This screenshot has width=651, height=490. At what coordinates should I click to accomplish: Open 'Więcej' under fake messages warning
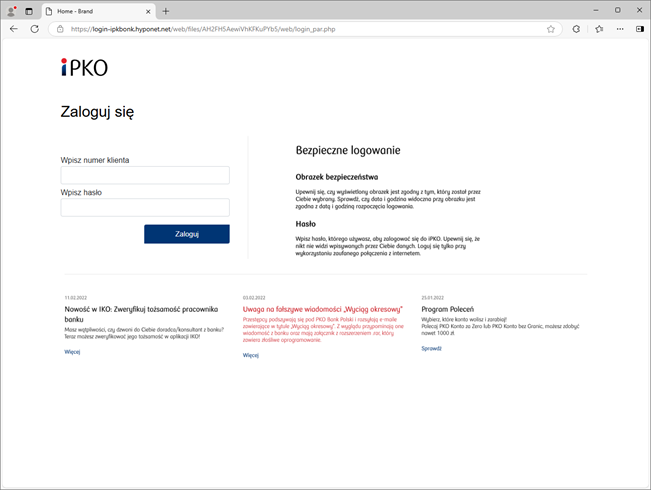(250, 355)
